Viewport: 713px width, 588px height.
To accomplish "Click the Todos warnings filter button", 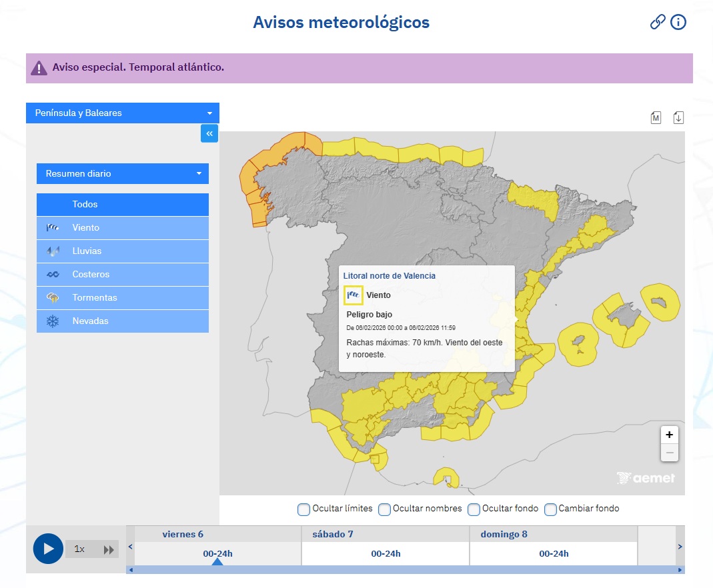I will (123, 204).
